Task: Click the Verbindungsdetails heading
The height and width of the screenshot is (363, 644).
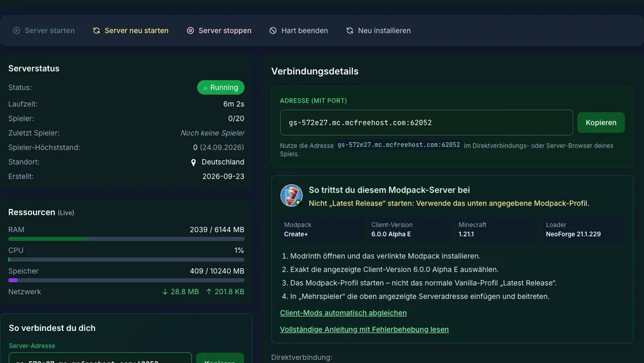Action: pos(315,71)
